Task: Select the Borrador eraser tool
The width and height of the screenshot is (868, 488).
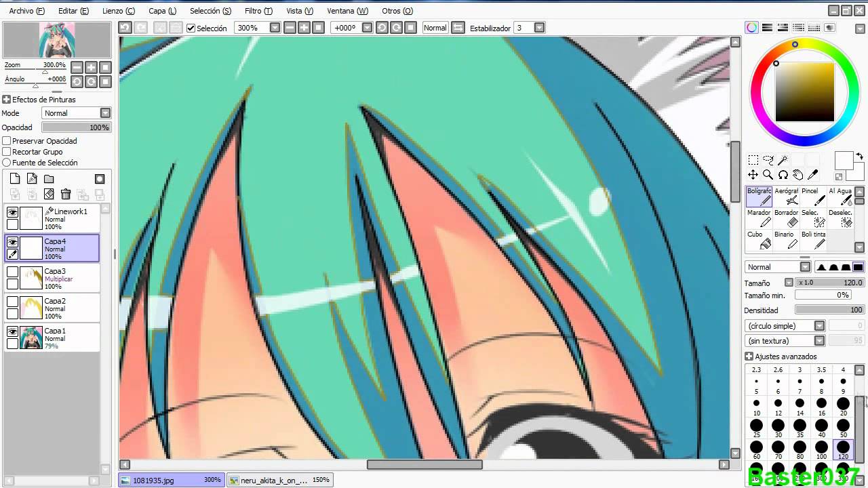Action: point(786,218)
